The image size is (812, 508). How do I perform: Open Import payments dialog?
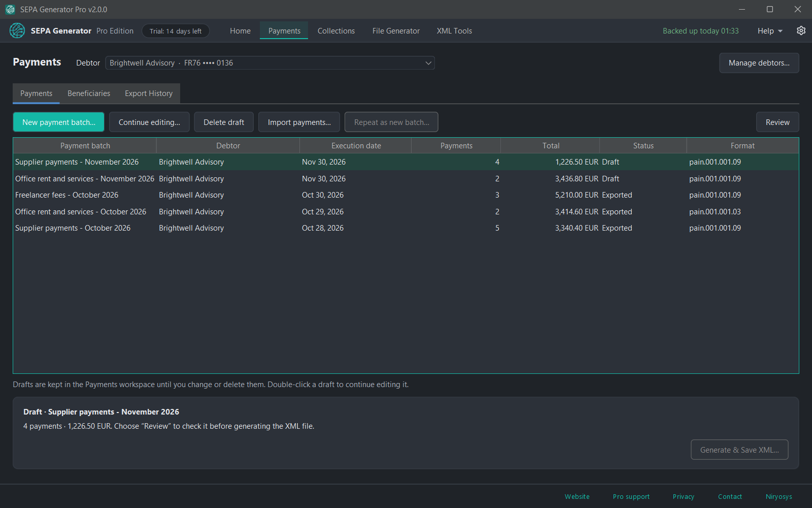pyautogui.click(x=299, y=122)
